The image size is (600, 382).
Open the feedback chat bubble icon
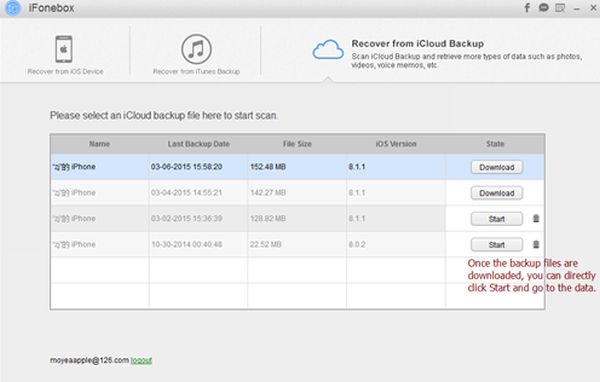(x=543, y=8)
